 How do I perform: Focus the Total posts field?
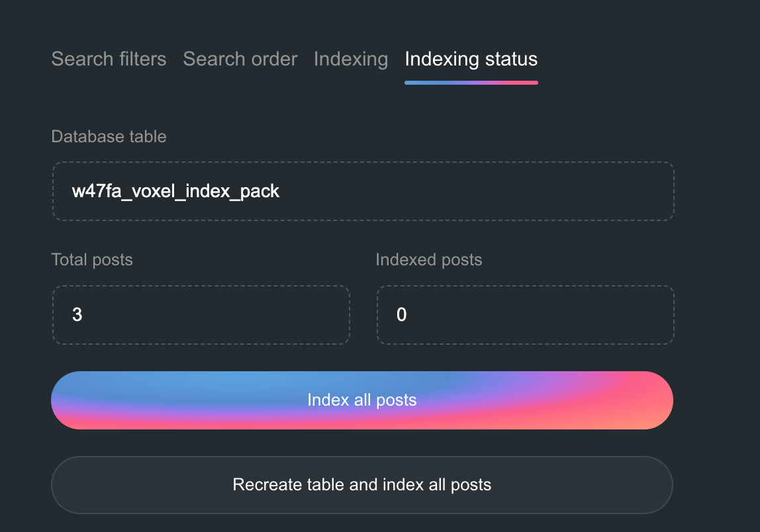(x=201, y=315)
